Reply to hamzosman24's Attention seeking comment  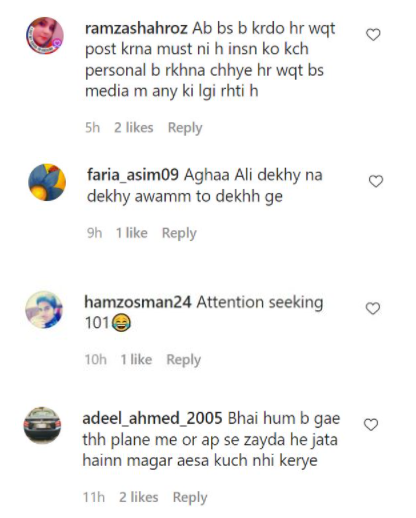point(184,360)
